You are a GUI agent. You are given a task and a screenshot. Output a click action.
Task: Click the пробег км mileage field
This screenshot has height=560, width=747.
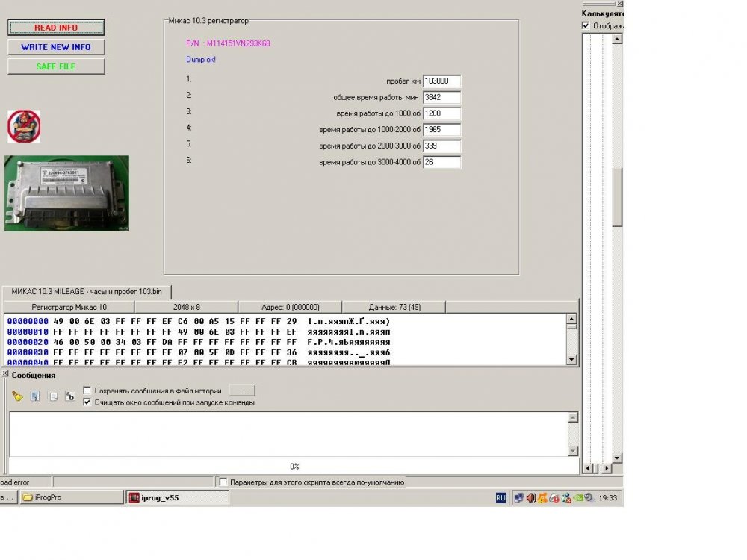point(441,81)
